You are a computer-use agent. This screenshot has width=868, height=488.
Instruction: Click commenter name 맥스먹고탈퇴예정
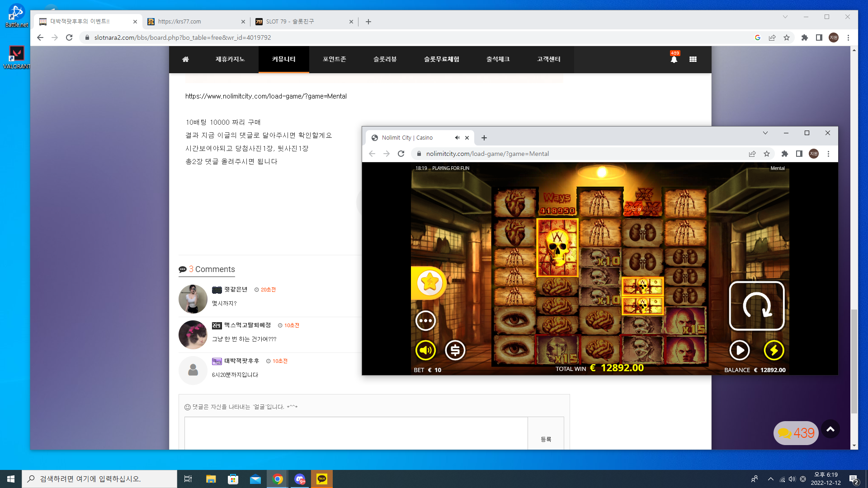tap(248, 325)
